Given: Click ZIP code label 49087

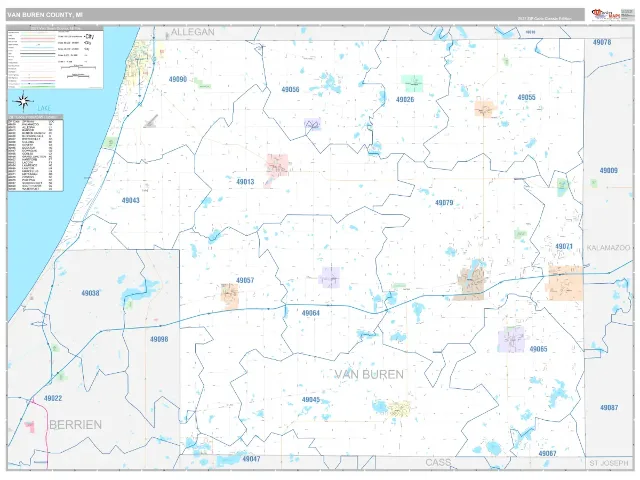Looking at the screenshot, I should click(609, 408).
